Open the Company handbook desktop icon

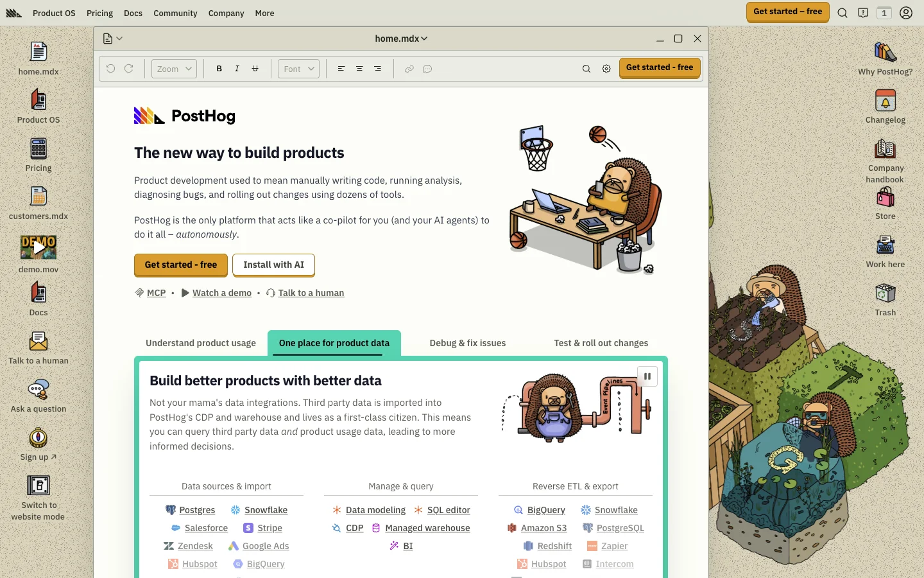886,149
